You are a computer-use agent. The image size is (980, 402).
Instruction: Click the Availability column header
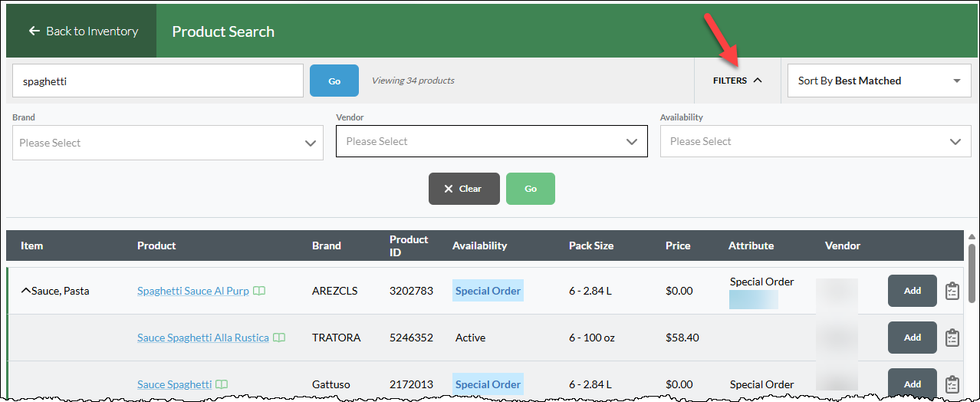pyautogui.click(x=480, y=245)
